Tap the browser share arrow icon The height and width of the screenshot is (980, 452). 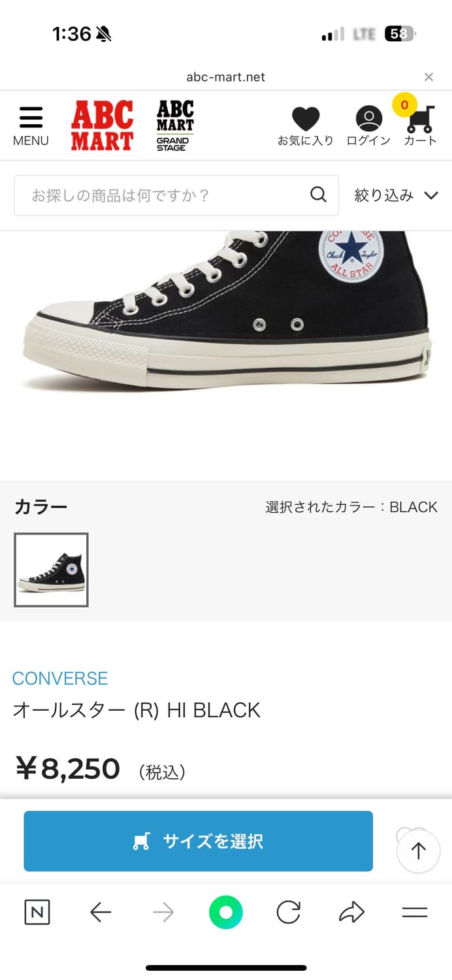[x=351, y=912]
